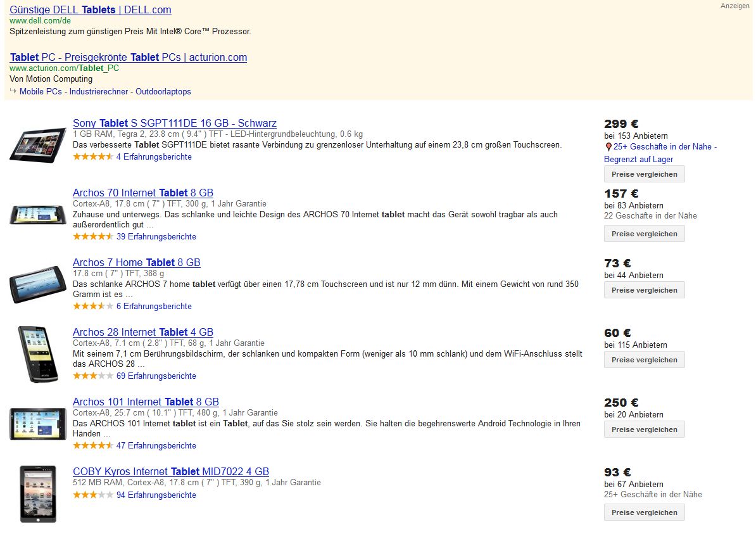Click the star rating for Archos 70 Internet Tablet

coord(93,236)
